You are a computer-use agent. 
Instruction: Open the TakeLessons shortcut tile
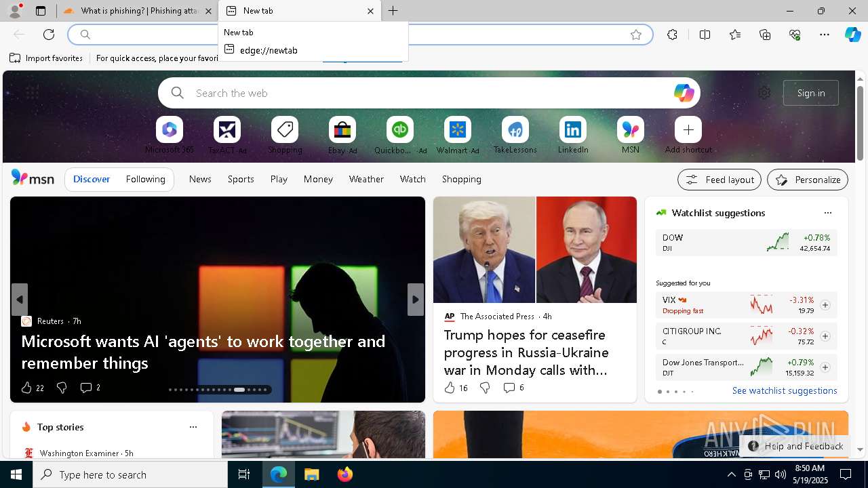coord(515,129)
